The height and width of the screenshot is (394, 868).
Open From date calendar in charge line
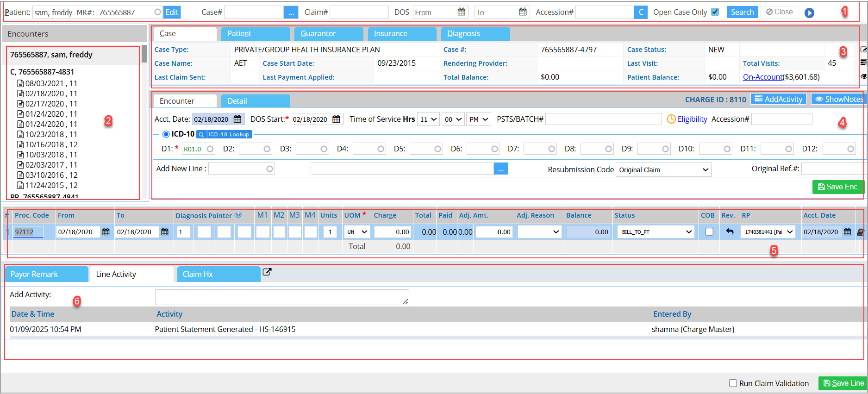pyautogui.click(x=106, y=231)
